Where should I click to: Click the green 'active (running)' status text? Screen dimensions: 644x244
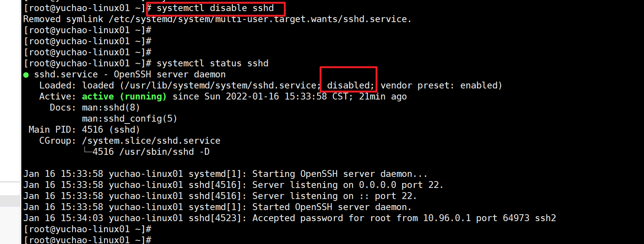pyautogui.click(x=124, y=96)
